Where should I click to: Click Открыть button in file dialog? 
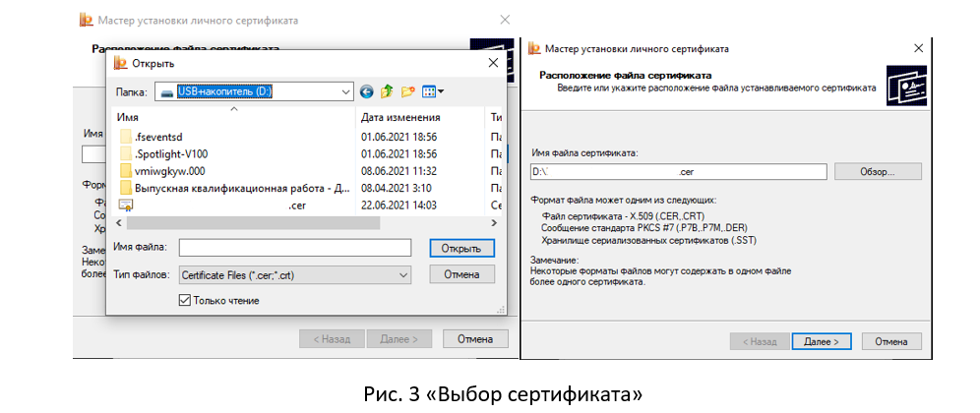461,248
